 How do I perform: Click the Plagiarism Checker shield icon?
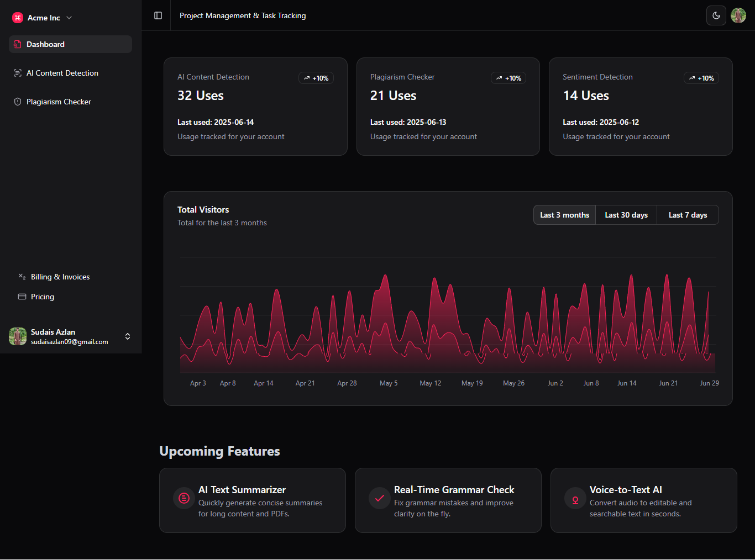click(x=18, y=102)
